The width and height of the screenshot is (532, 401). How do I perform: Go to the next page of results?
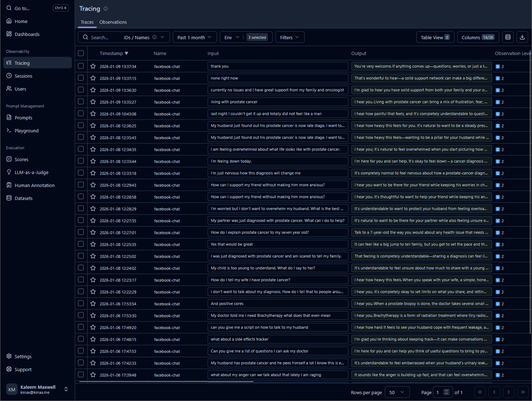pos(509,392)
